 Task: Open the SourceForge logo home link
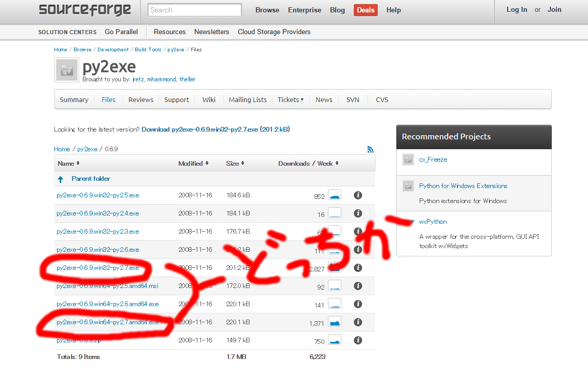(x=85, y=10)
